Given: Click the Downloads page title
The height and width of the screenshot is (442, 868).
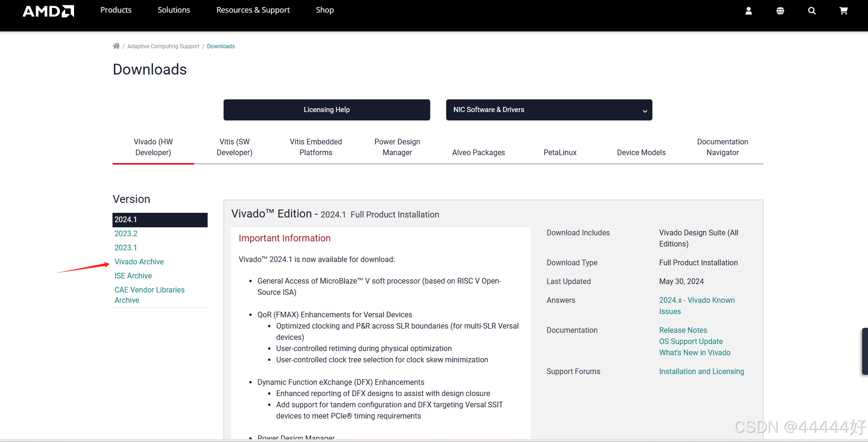Looking at the screenshot, I should [x=150, y=69].
